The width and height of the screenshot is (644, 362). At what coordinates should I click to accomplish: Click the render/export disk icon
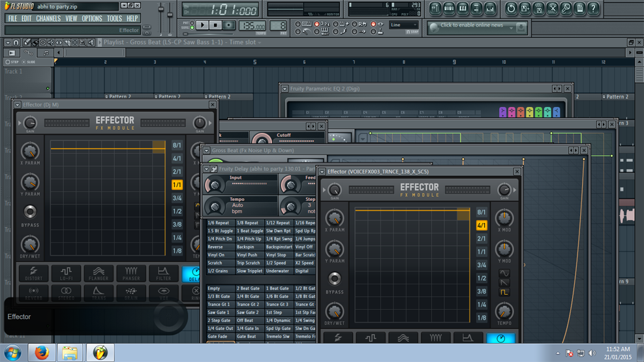[x=538, y=8]
